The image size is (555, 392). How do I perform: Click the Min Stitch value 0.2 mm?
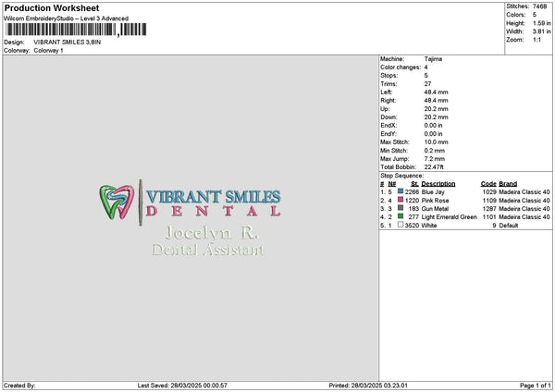(435, 151)
